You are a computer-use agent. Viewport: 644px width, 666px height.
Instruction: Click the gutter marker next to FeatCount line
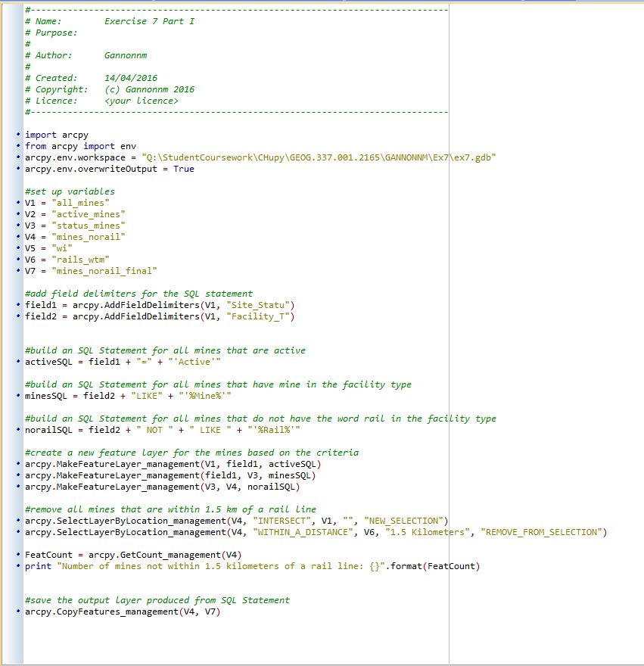(19, 554)
